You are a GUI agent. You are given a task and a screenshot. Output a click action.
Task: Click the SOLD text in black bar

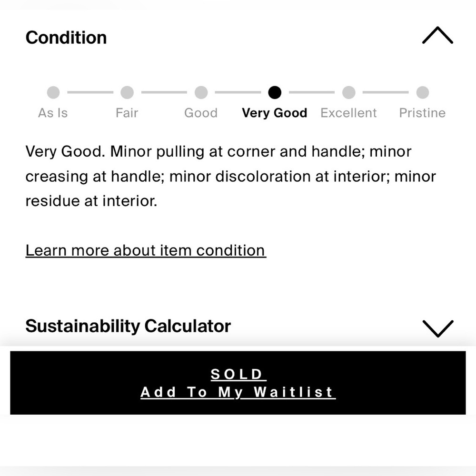pos(238,374)
